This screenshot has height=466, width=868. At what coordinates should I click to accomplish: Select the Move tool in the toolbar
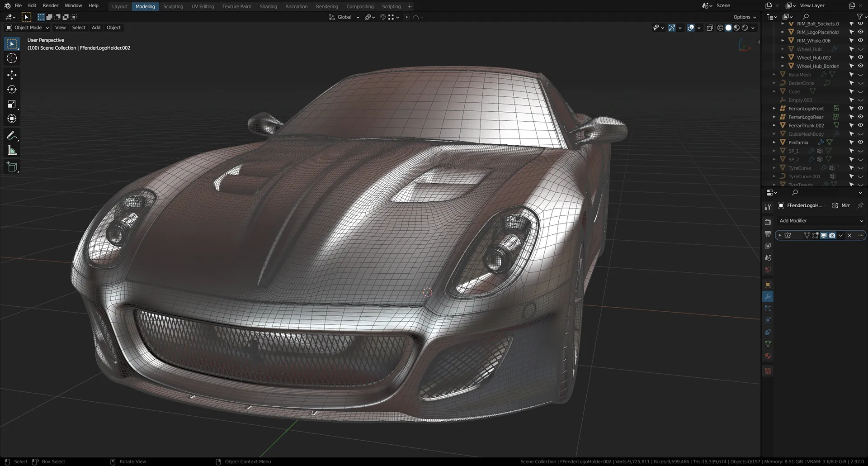[12, 75]
